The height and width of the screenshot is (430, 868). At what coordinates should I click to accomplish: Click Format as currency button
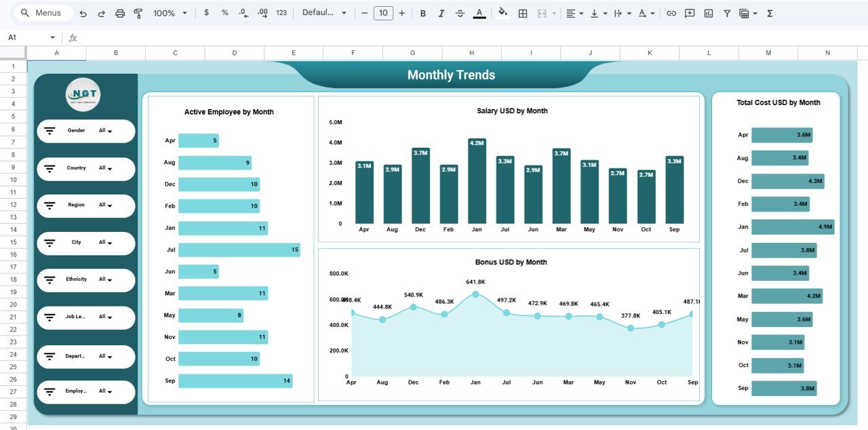(206, 14)
